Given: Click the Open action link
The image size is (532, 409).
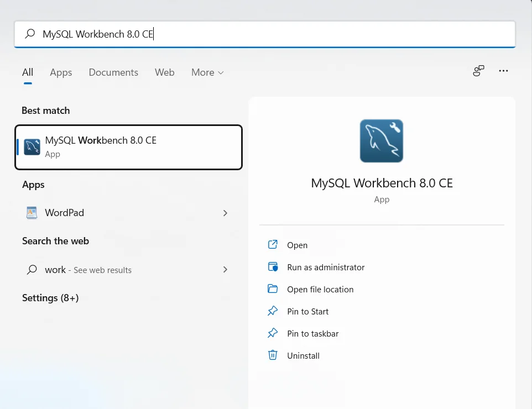Looking at the screenshot, I should (x=297, y=245).
